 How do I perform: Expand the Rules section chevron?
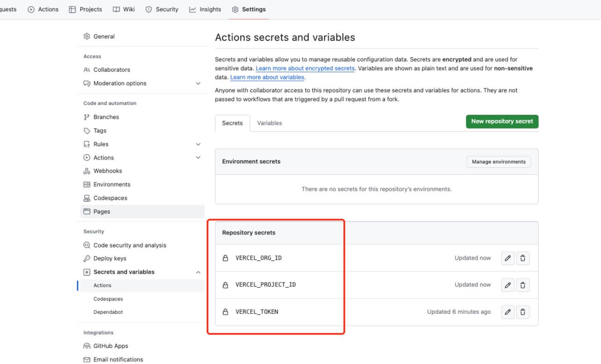pos(198,144)
